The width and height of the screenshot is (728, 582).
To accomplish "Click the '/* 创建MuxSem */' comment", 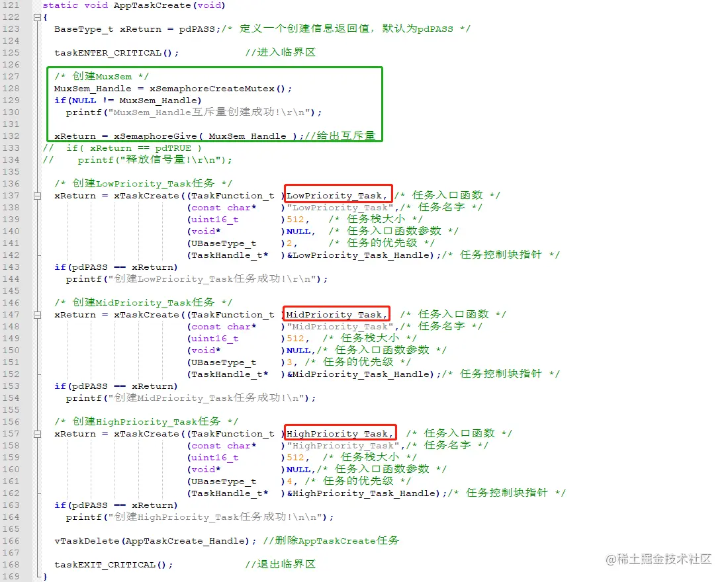I will tap(101, 76).
